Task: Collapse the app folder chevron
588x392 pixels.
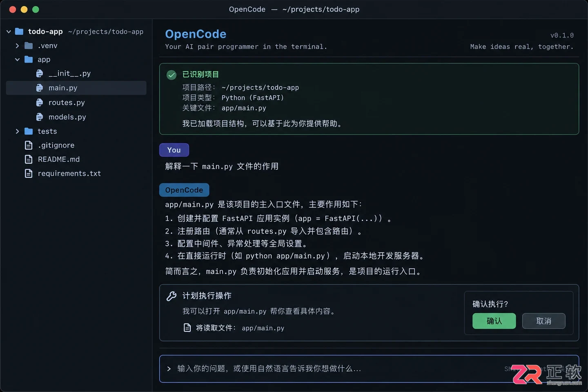Action: coord(17,60)
